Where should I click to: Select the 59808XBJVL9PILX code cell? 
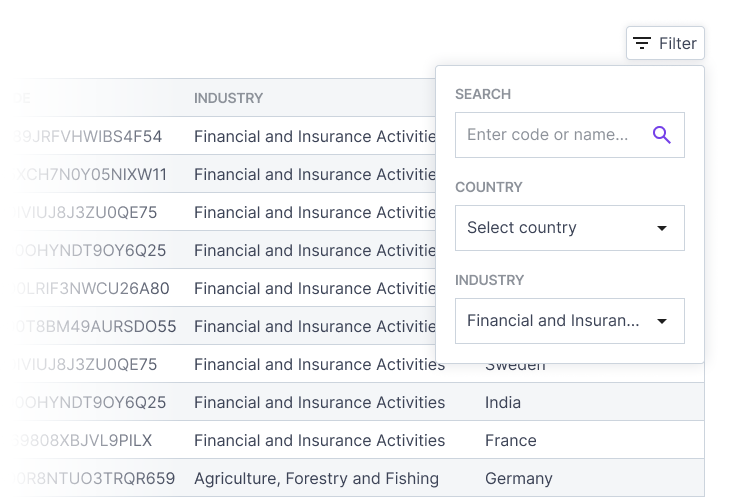tap(82, 440)
